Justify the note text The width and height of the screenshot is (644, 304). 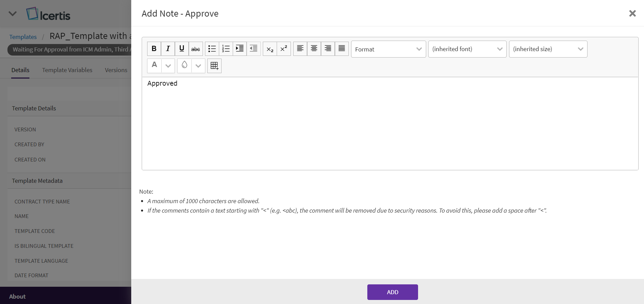click(342, 49)
